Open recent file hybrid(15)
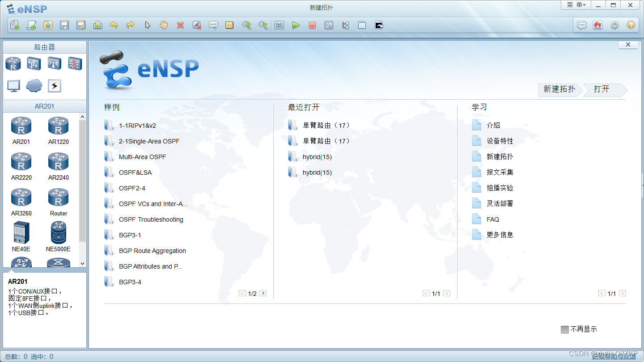 tap(318, 156)
